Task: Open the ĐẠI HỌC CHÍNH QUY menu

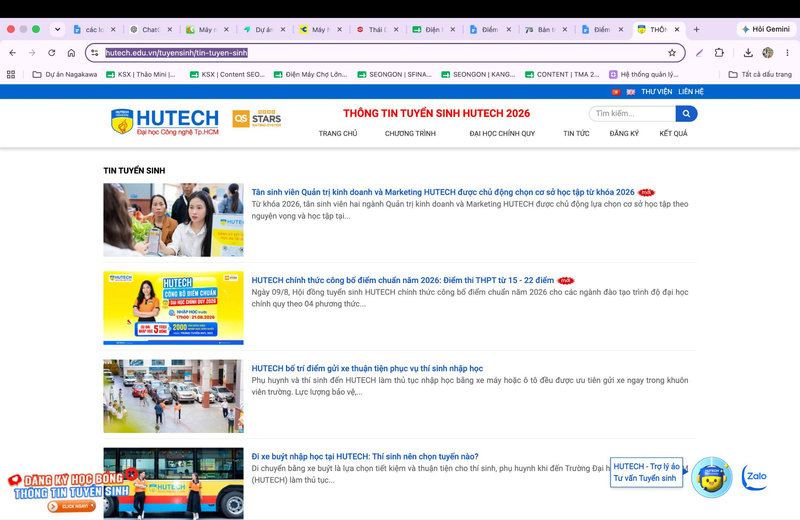Action: tap(502, 134)
